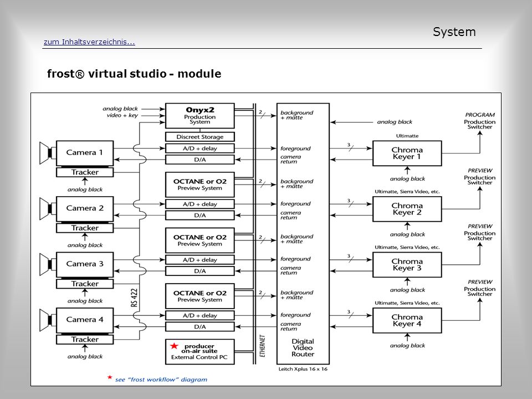Click the "Leitch Xplus 16 x 16" caption
532x399 pixels.
coord(303,369)
